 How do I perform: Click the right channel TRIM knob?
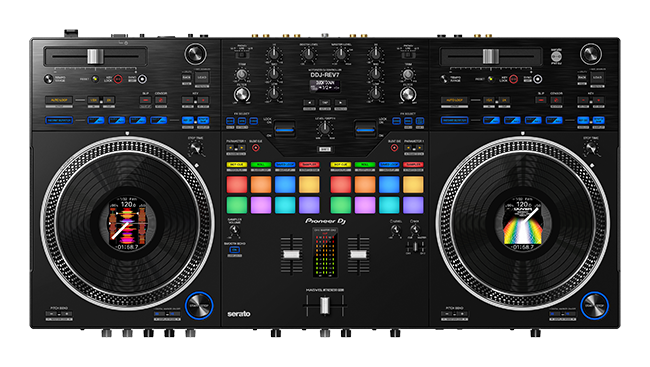408,75
